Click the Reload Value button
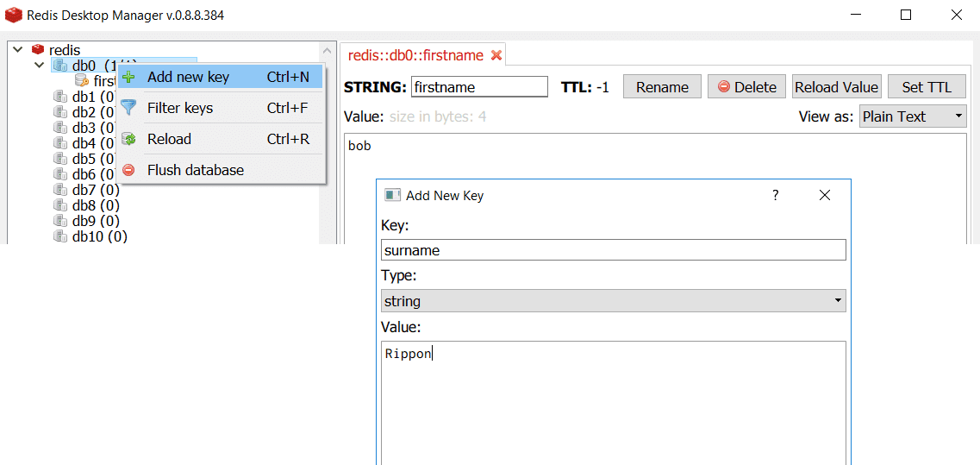The width and height of the screenshot is (980, 465). [836, 87]
